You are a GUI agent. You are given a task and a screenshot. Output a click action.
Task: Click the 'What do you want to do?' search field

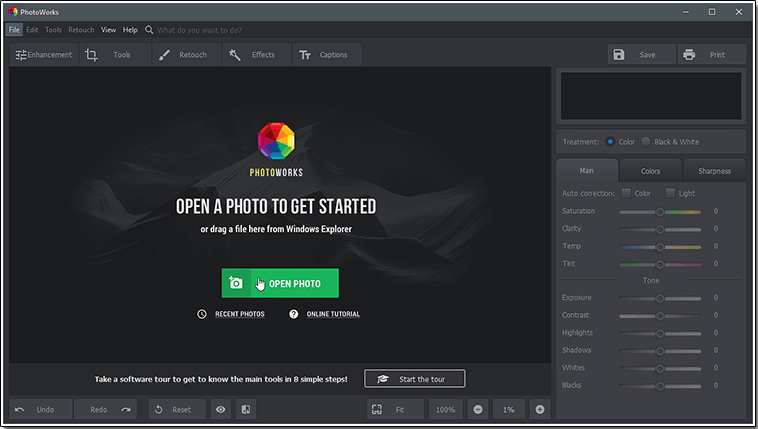tap(199, 30)
